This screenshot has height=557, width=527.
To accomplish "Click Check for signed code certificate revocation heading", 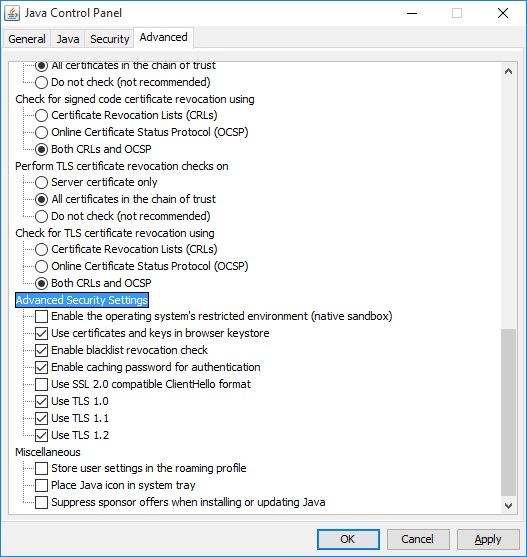I will click(135, 99).
